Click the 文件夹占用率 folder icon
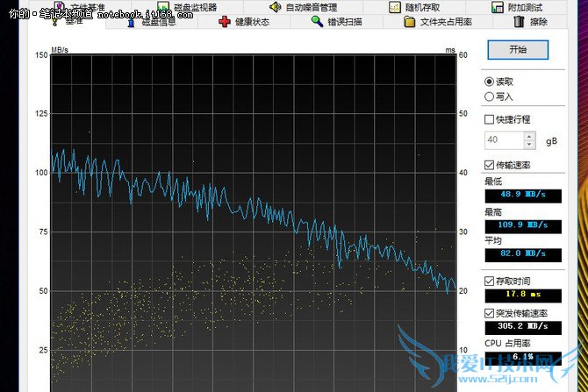 (409, 22)
